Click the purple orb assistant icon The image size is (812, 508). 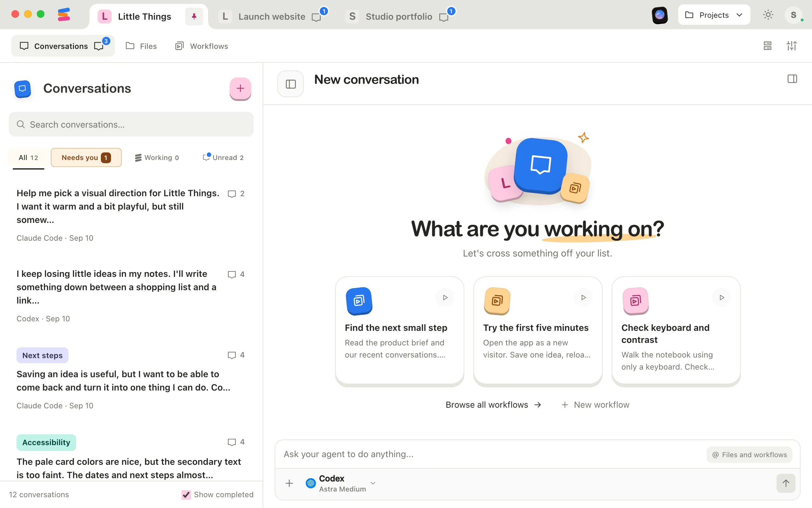tap(659, 15)
